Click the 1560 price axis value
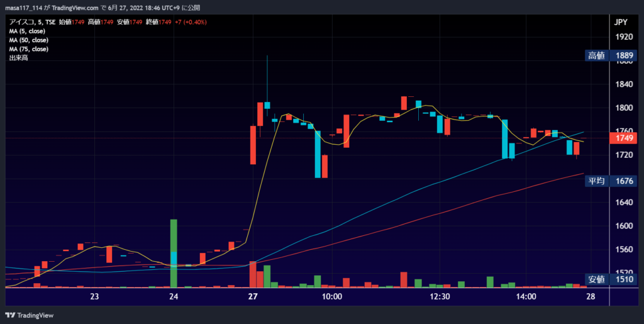 pyautogui.click(x=624, y=250)
